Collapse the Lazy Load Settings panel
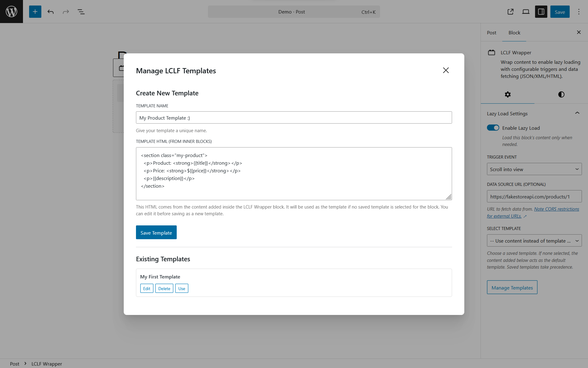This screenshot has height=368, width=588. click(577, 113)
